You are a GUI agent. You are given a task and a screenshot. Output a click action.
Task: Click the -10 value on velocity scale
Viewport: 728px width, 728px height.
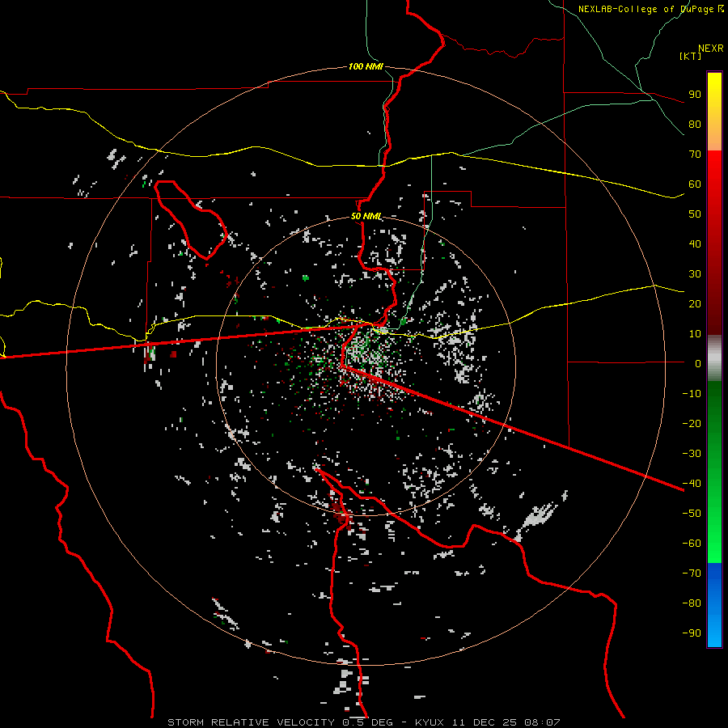[x=692, y=394]
